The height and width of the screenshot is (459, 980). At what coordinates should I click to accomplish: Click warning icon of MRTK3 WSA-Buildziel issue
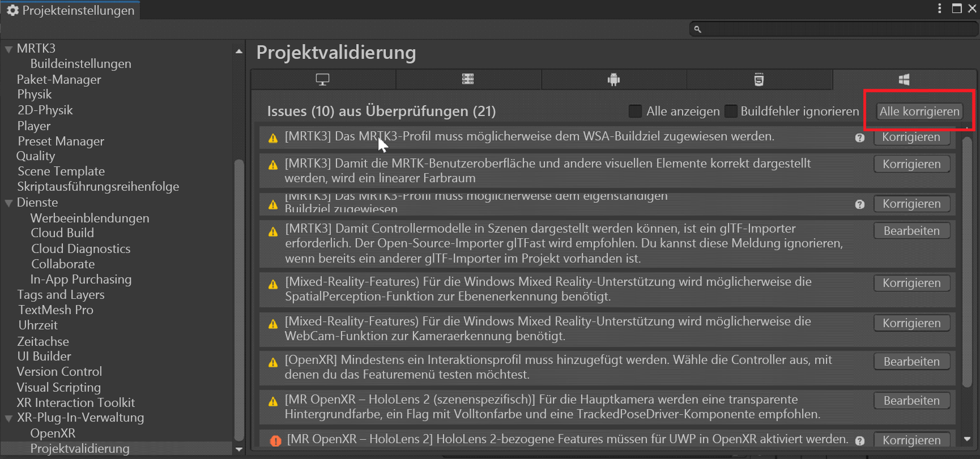tap(273, 138)
